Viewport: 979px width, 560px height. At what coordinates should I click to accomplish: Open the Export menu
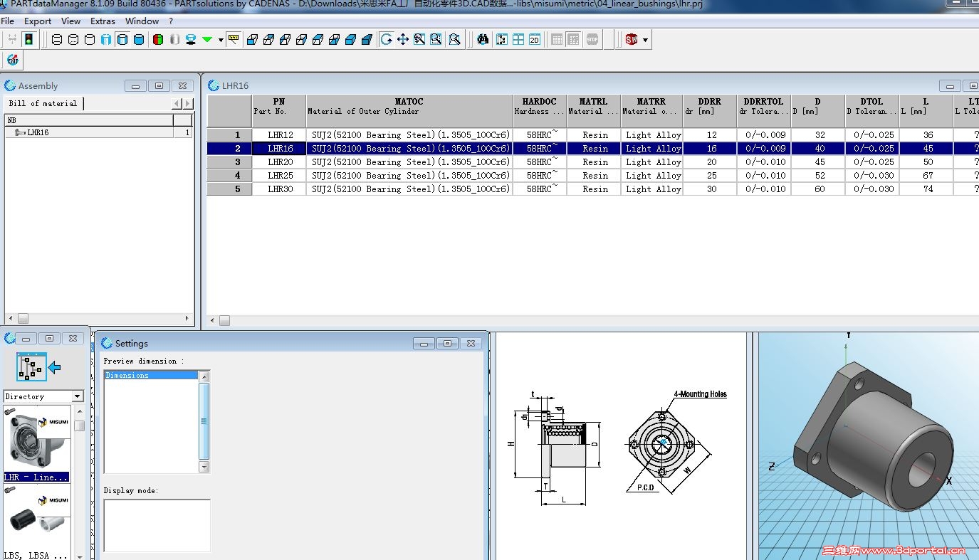click(38, 21)
